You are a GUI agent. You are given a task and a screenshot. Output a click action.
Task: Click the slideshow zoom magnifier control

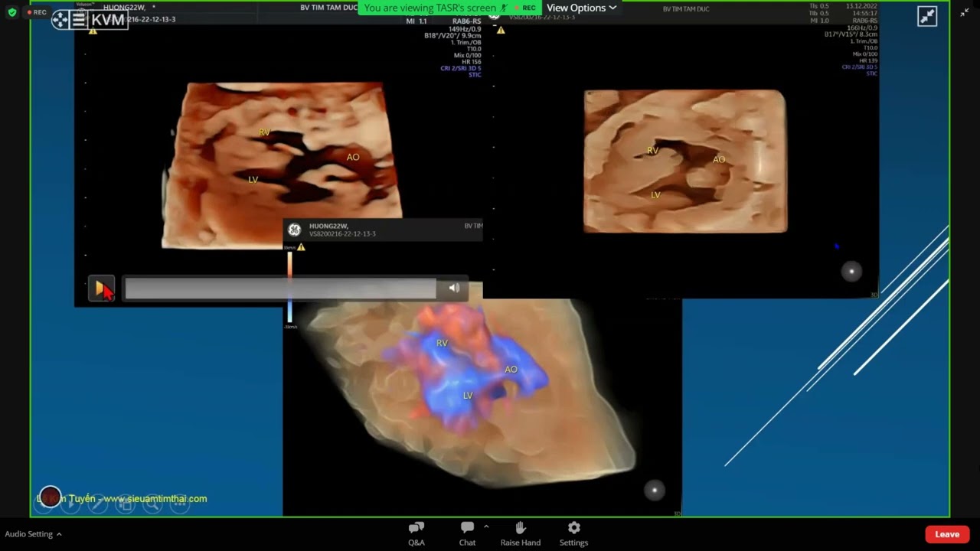pyautogui.click(x=152, y=503)
